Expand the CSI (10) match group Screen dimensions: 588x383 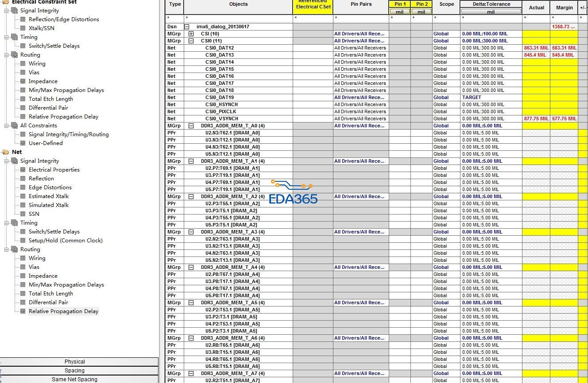pyautogui.click(x=191, y=34)
